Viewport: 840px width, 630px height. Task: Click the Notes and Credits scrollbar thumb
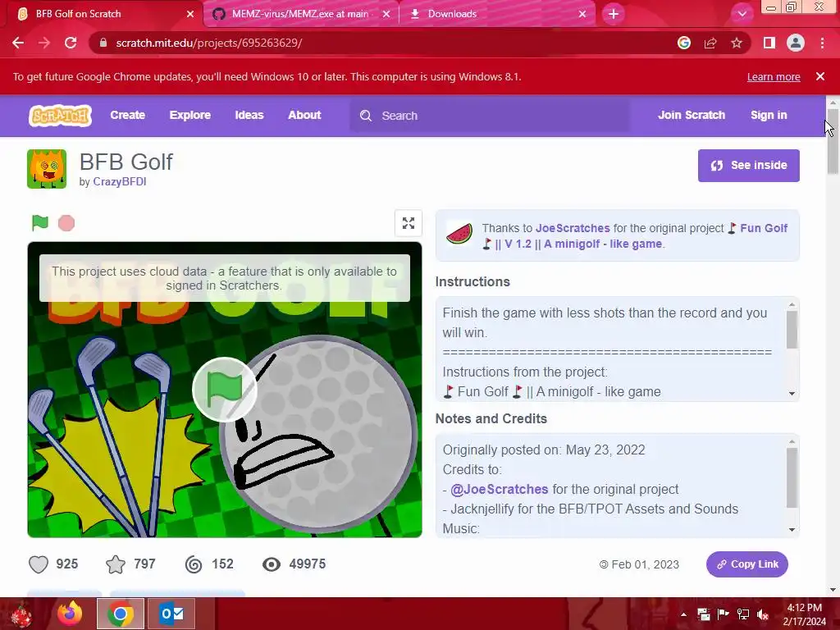[x=792, y=477]
